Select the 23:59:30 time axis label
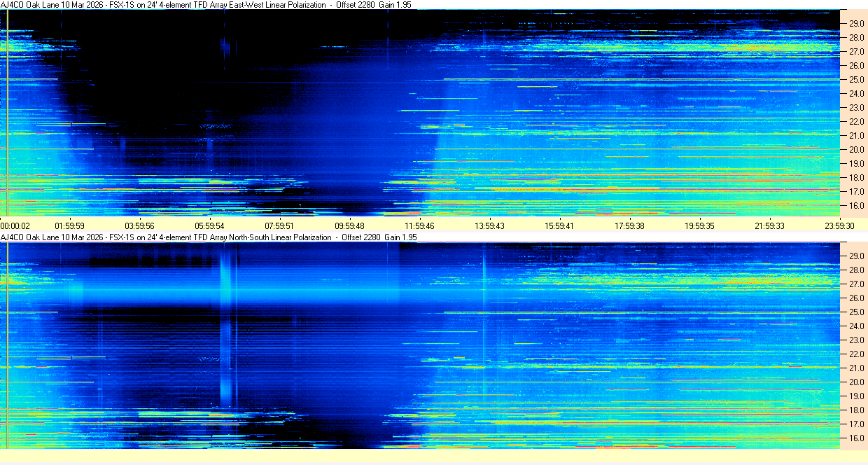This screenshot has width=868, height=465. 839,225
